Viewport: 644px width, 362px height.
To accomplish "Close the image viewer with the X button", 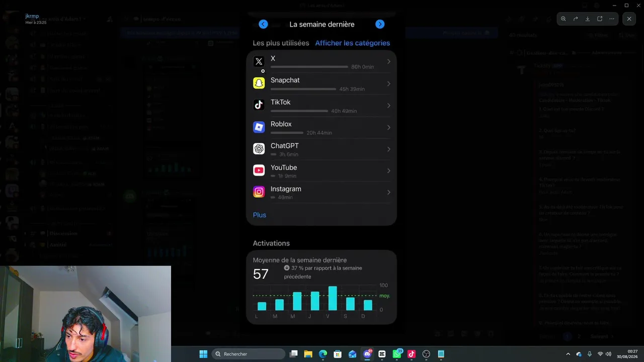I will point(629,19).
